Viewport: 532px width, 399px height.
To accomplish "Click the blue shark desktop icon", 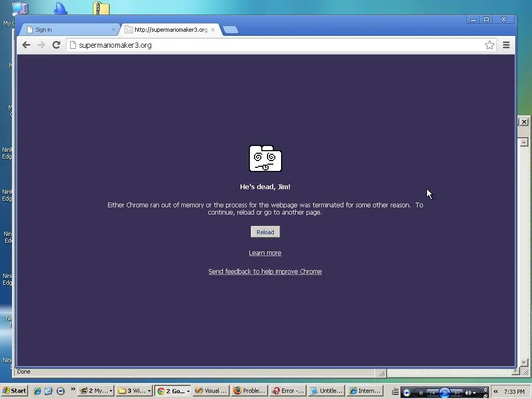I will (60, 8).
